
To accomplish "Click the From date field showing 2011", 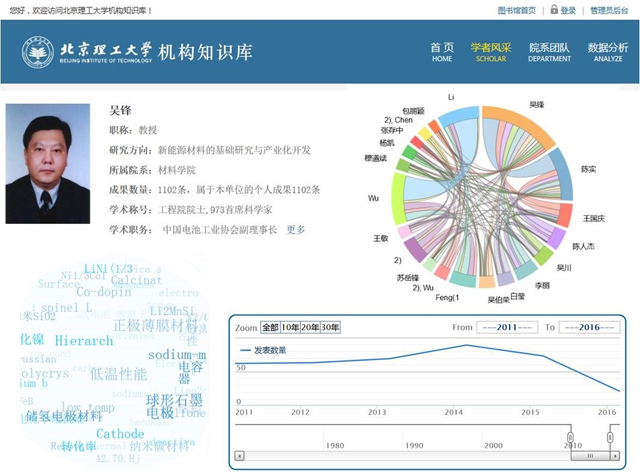I will tap(508, 327).
